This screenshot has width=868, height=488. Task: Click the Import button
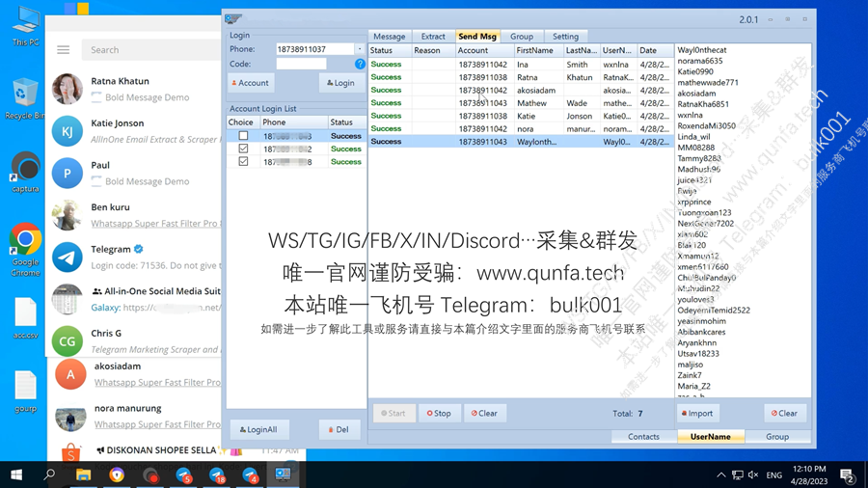[x=697, y=414]
